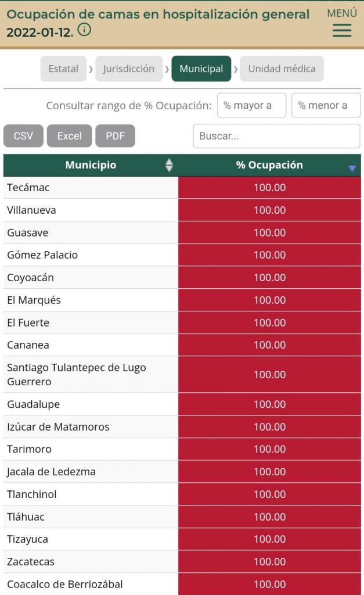Viewport: 364px width, 595px height.
Task: Click the occupancy value for Zacatecas
Action: 270,561
